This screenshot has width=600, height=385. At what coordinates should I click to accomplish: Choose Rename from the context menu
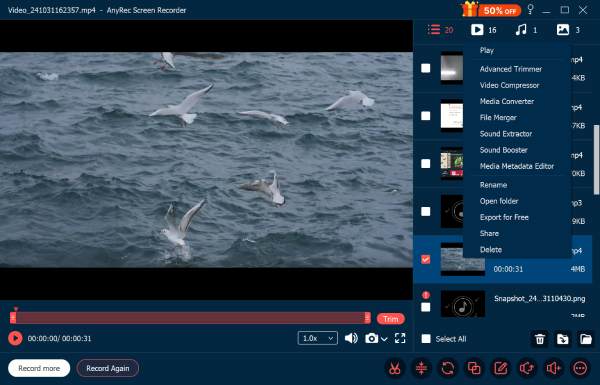[x=493, y=185]
